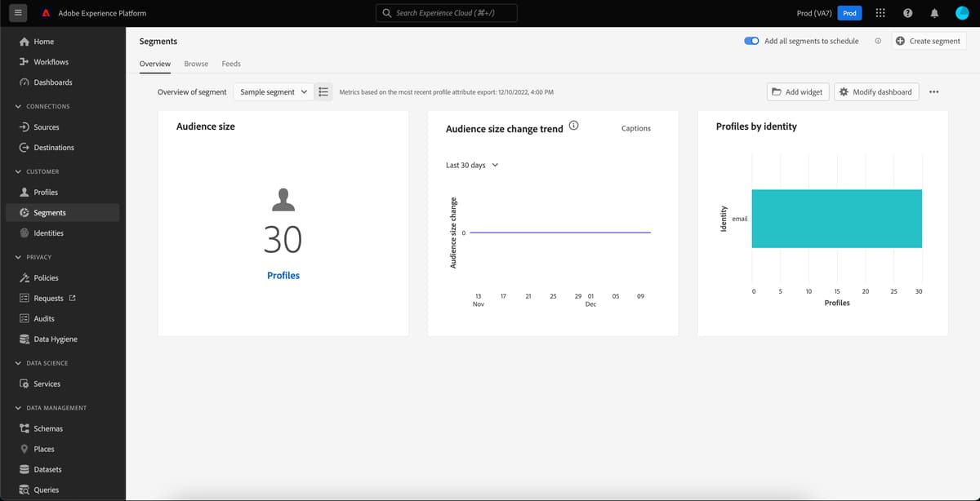Select the Workflows icon in the sidebar
This screenshot has width=980, height=501.
click(51, 61)
